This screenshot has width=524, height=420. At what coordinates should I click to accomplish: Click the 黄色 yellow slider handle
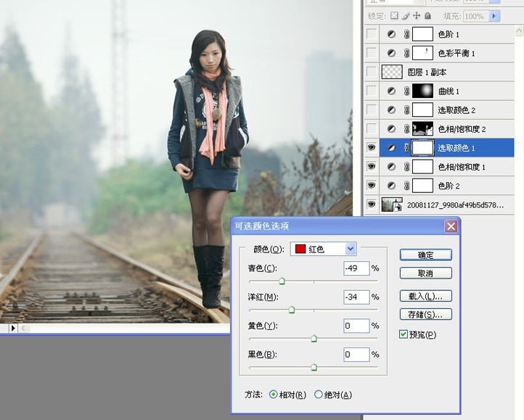[314, 339]
